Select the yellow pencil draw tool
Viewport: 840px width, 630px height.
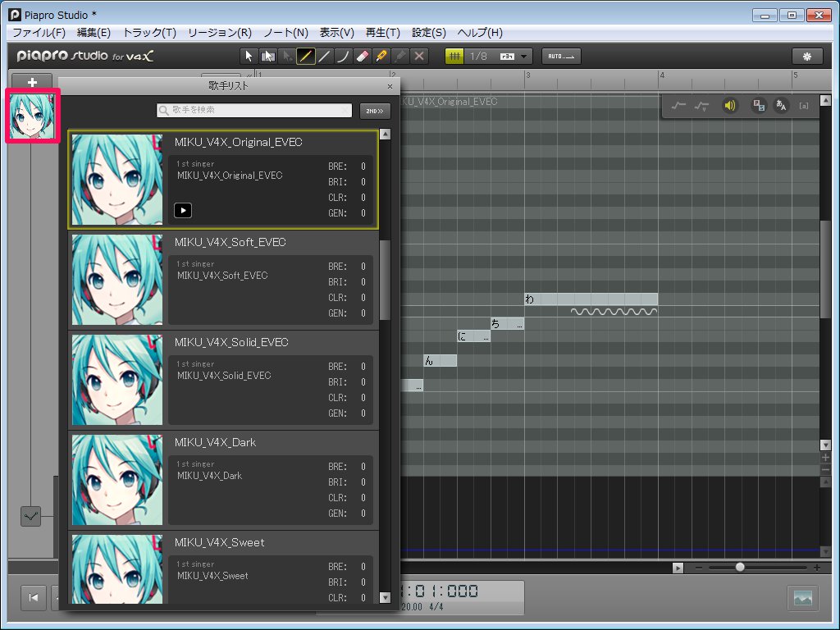(305, 57)
